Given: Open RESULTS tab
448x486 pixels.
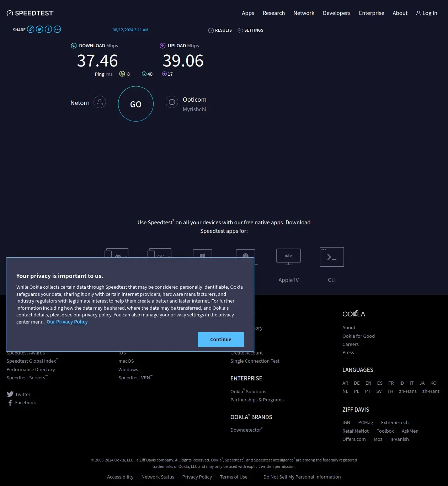Looking at the screenshot, I should 223,30.
